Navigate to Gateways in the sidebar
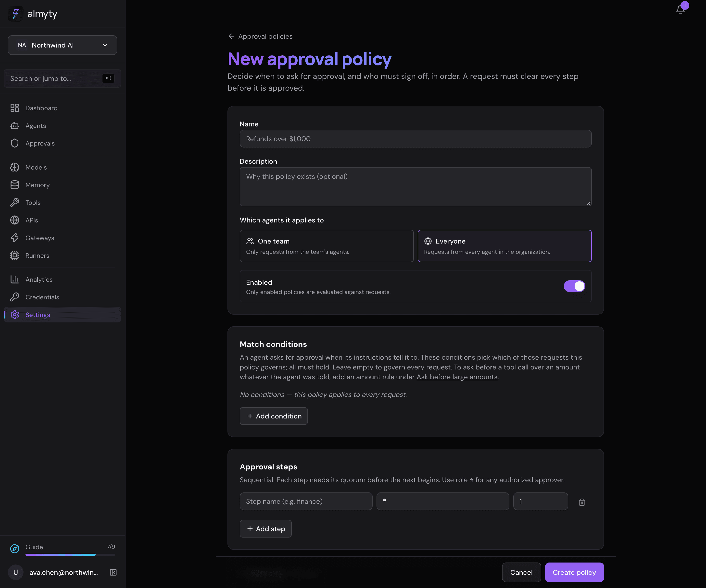This screenshot has height=588, width=706. (63, 238)
